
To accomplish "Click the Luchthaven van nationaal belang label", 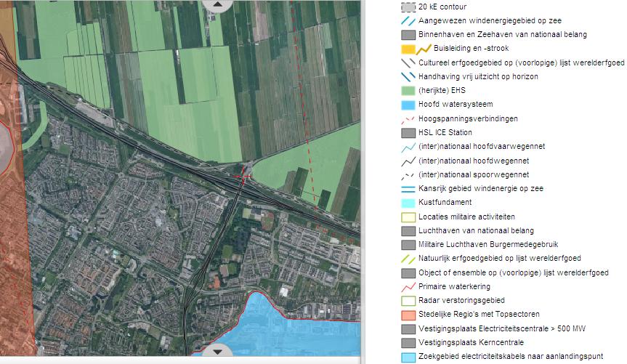I will 476,231.
